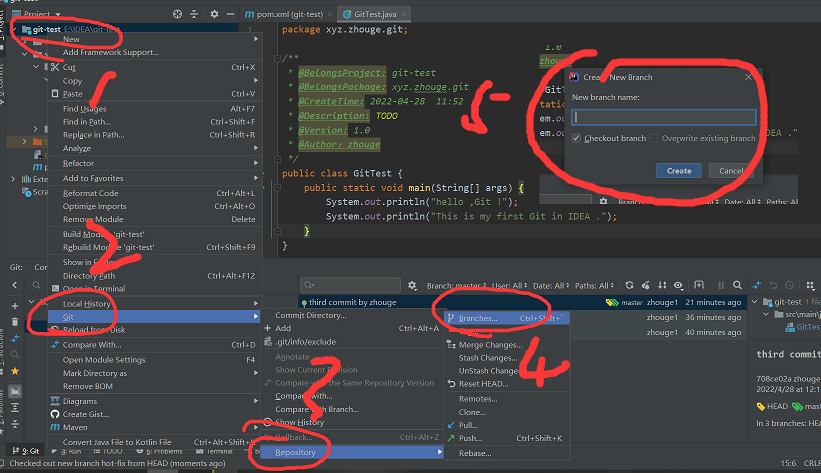821x473 pixels.
Task: Click the Cut scissors icon in context menu
Action: (54, 67)
